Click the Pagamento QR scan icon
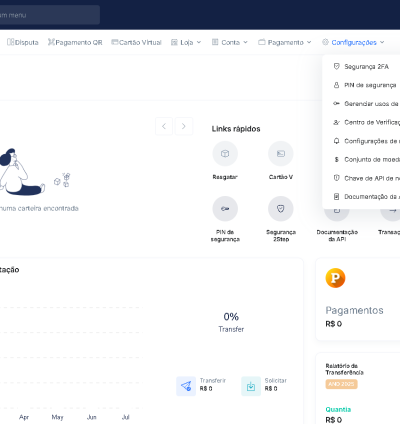Screen dimensions: 400x424 pos(51,42)
